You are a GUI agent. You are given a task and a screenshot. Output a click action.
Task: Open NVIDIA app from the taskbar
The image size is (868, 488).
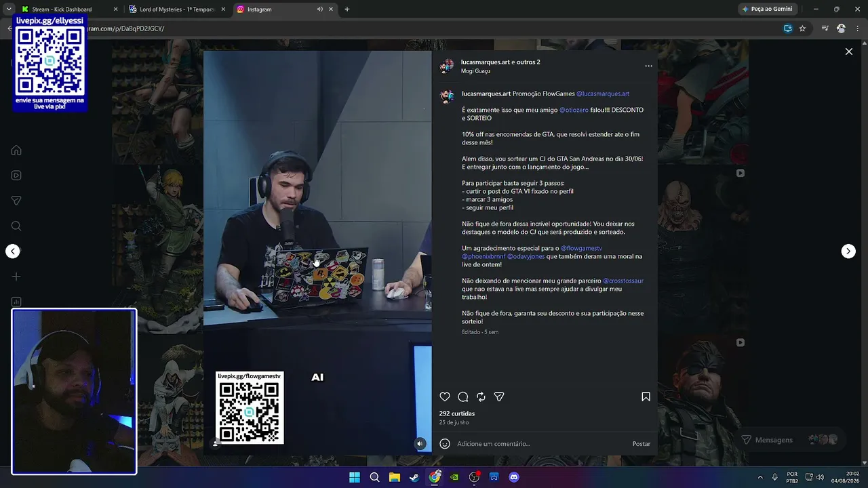coord(454,477)
